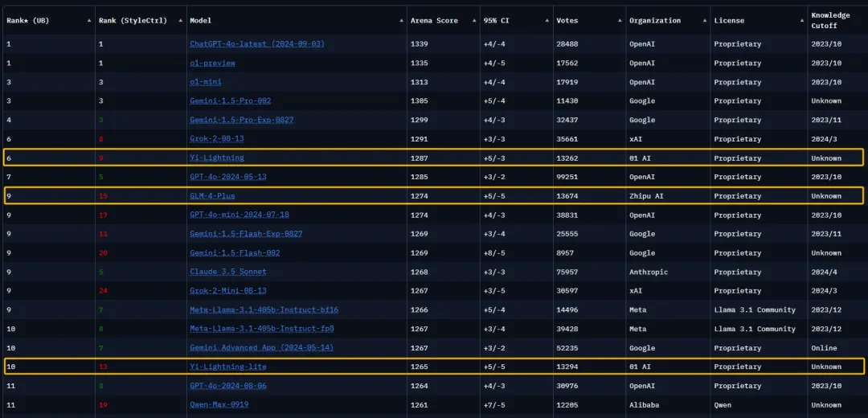This screenshot has height=418, width=868.
Task: Click StyleCtrl rank 15 in GLM-4-Plus row
Action: tap(103, 196)
